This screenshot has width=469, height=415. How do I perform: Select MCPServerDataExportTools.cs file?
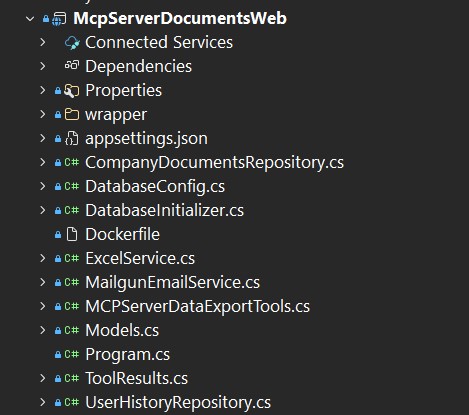[197, 306]
